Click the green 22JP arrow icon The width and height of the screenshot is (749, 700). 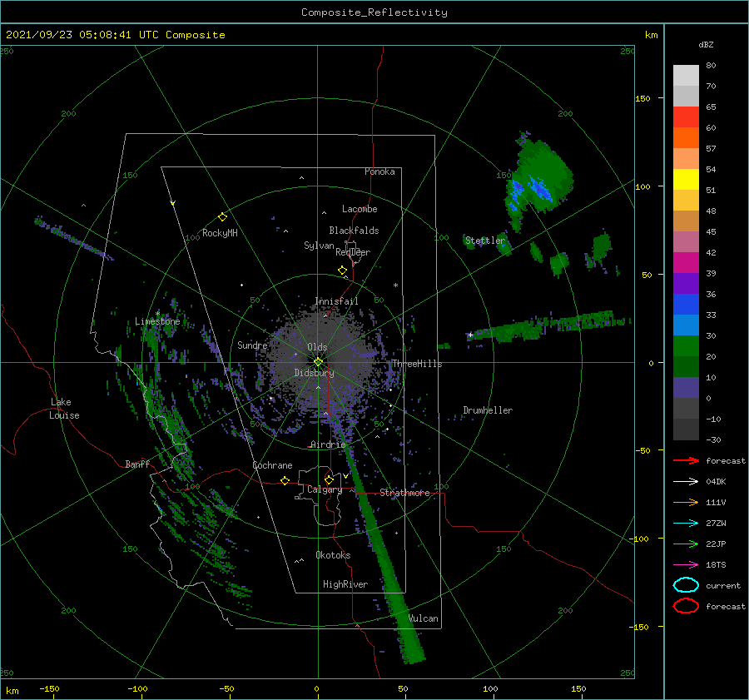pos(686,544)
